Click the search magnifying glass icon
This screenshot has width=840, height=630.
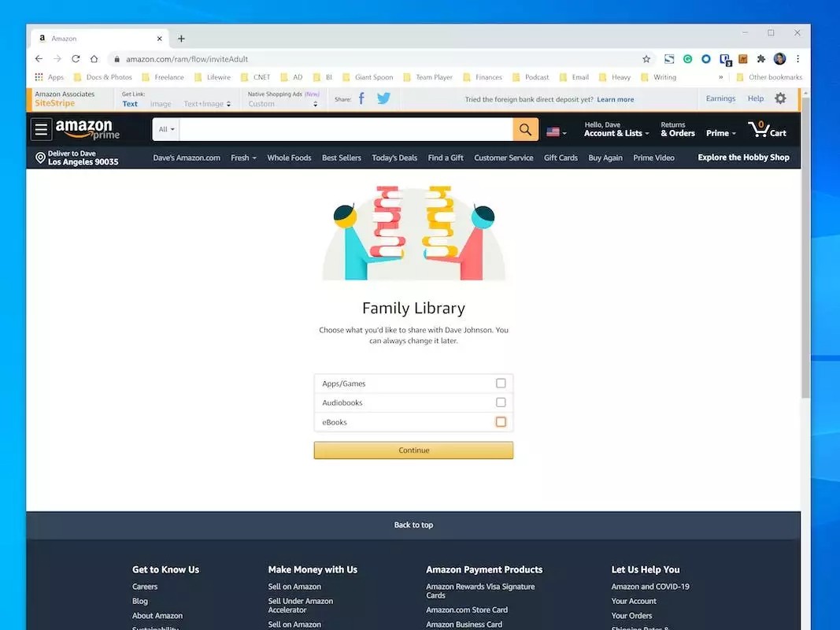(x=525, y=128)
